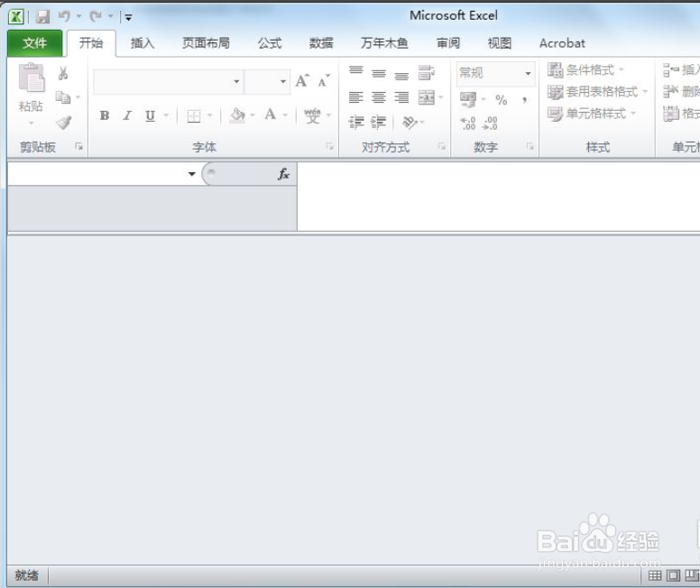Click the Merge & Center icon
700x588 pixels.
[427, 97]
